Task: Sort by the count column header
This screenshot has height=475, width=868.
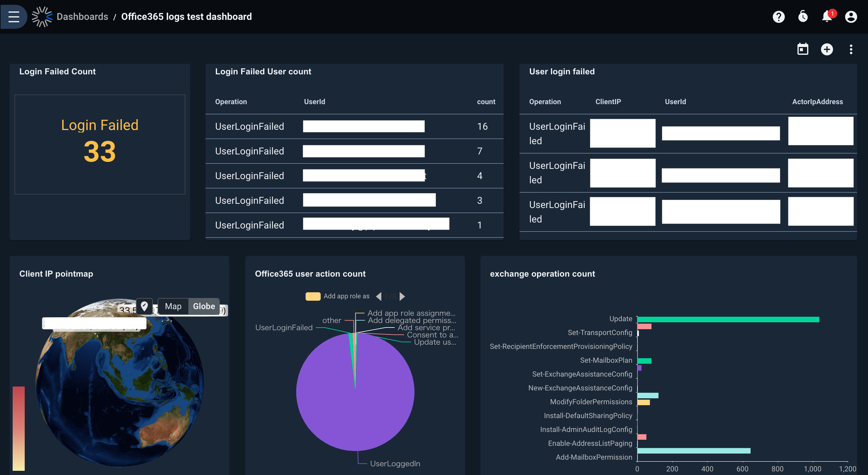Action: (486, 102)
